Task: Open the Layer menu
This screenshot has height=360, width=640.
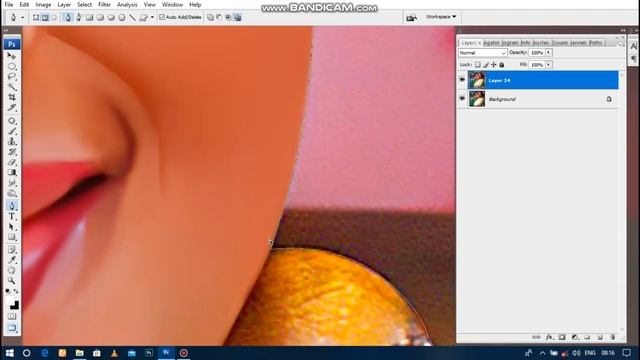Action: tap(64, 4)
